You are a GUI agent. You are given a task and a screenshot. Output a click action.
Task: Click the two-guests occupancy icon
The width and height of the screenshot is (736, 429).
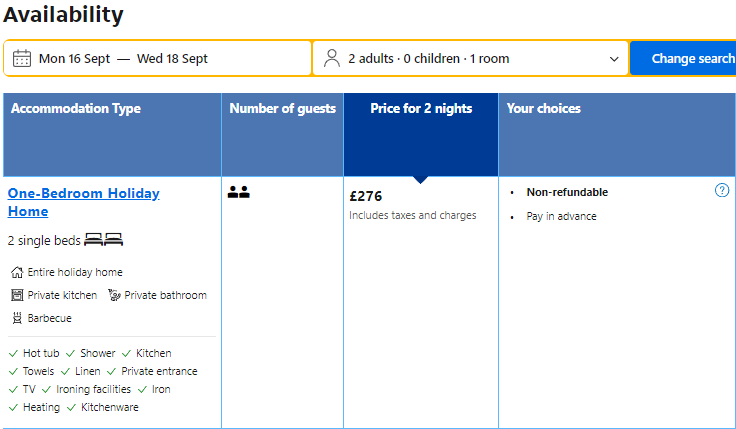pyautogui.click(x=239, y=192)
